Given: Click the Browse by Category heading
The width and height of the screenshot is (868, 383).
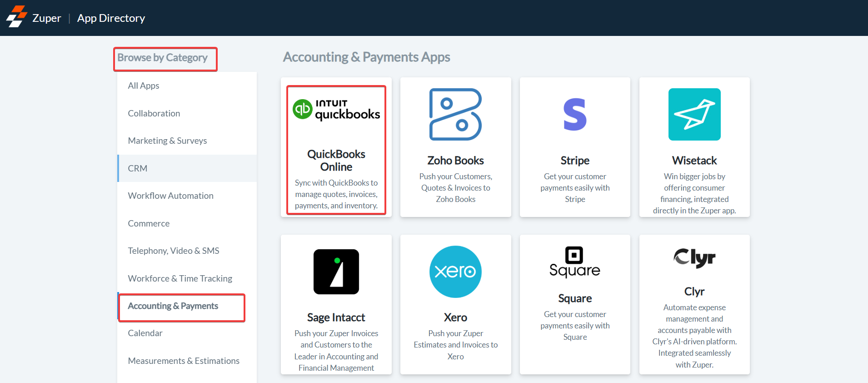Looking at the screenshot, I should coord(162,58).
